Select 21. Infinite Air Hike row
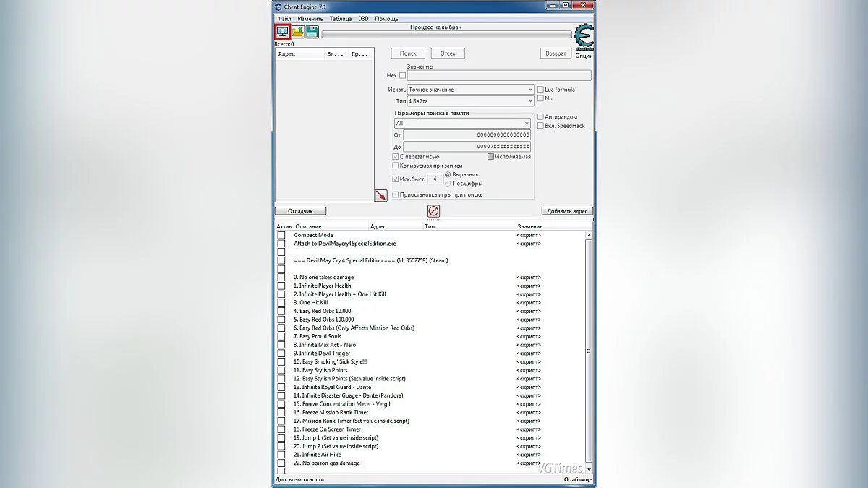Viewport: 868px width, 488px height. coord(430,455)
